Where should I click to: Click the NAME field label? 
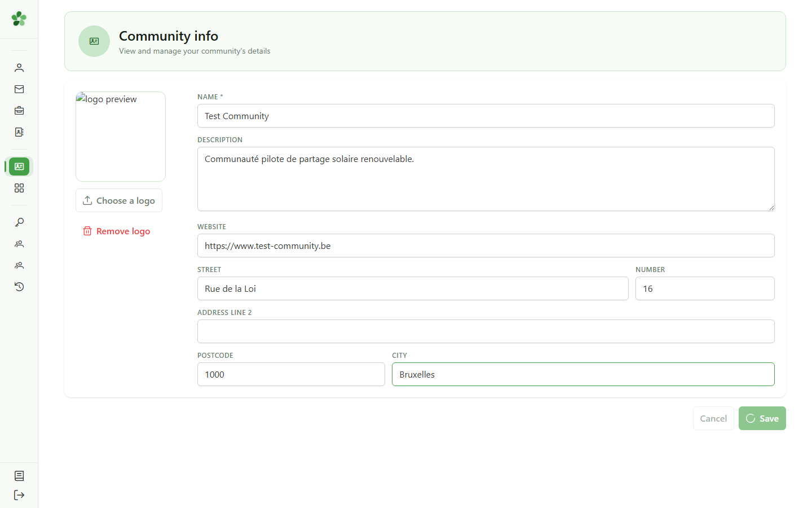click(210, 97)
